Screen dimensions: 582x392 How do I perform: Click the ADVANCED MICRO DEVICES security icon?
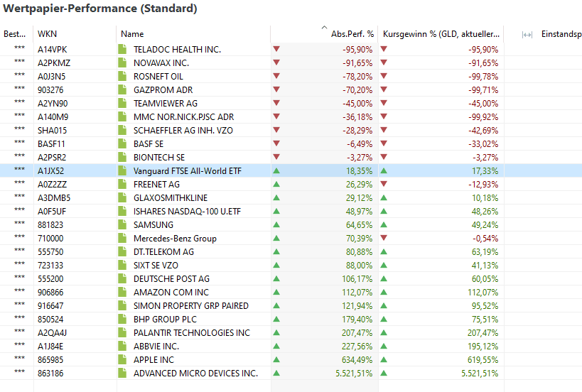pyautogui.click(x=122, y=373)
